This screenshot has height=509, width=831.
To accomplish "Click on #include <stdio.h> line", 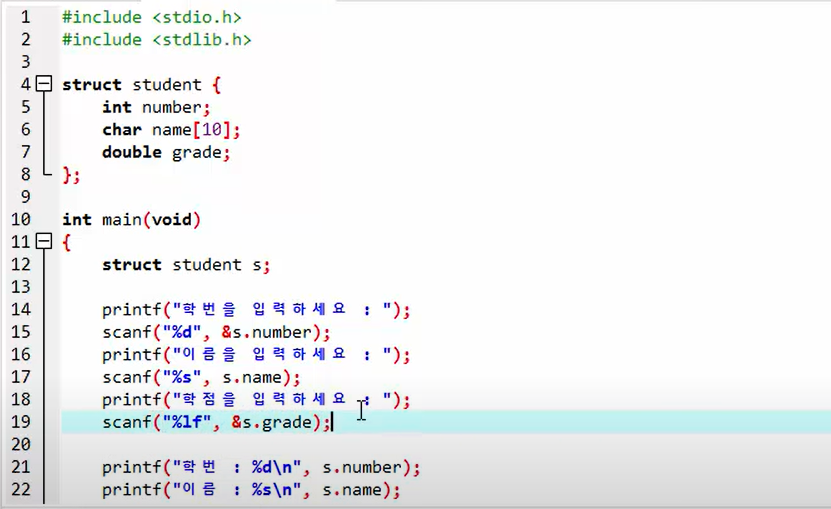I will [152, 17].
